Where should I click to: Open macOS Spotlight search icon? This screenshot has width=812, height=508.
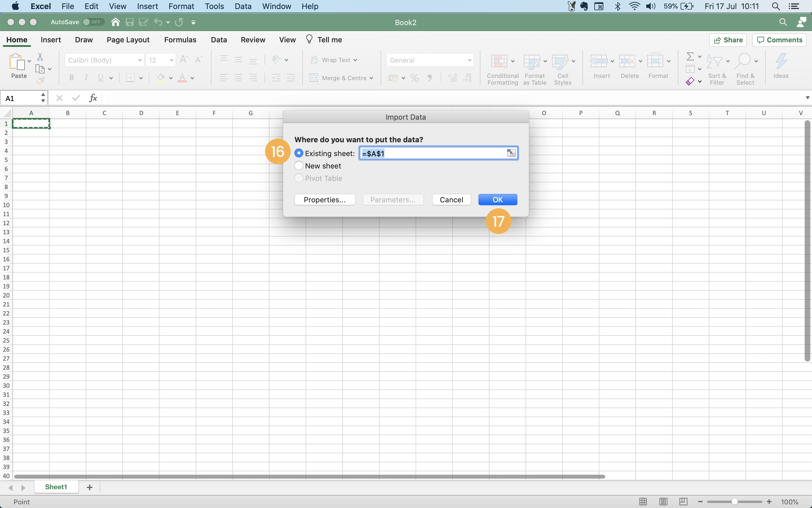click(x=775, y=6)
